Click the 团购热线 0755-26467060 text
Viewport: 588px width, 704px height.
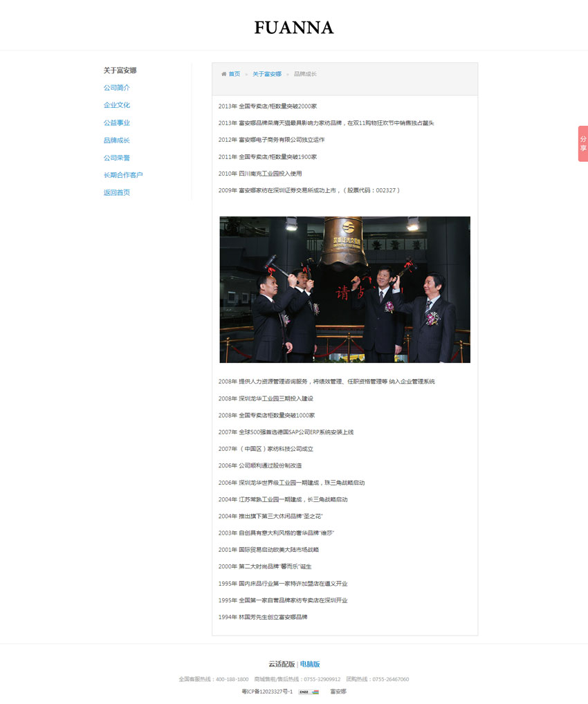click(x=377, y=679)
